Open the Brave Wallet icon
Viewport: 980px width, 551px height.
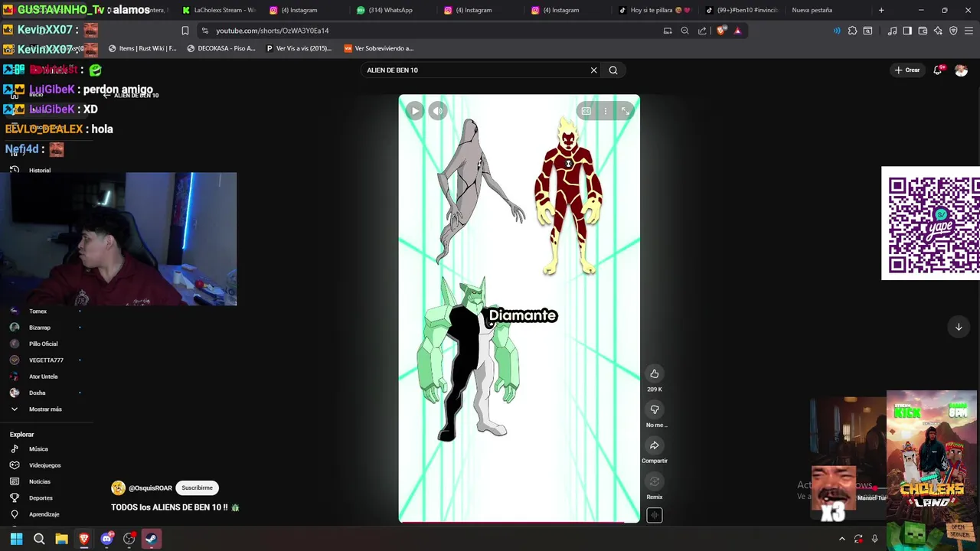(x=923, y=31)
